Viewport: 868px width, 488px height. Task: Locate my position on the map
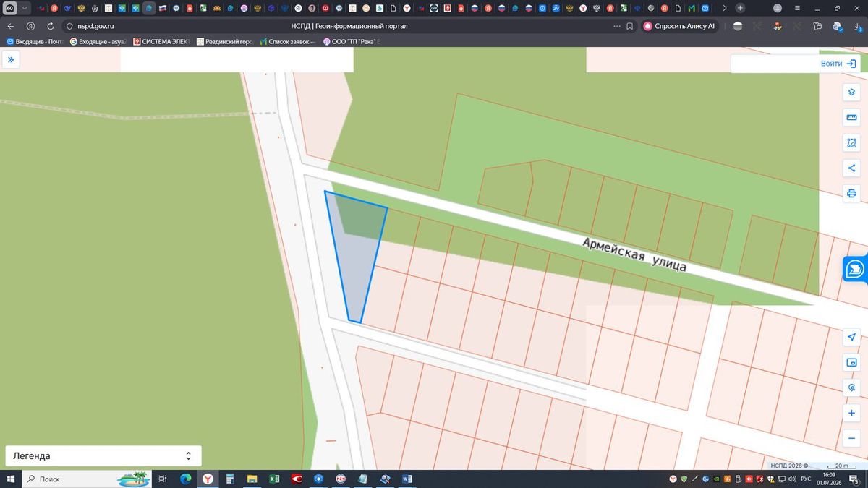coord(851,338)
